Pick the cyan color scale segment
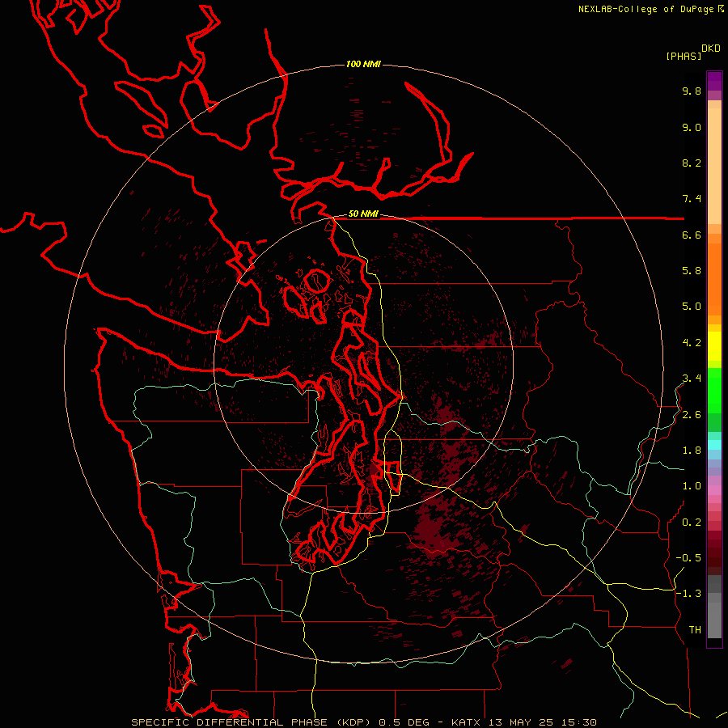This screenshot has width=728, height=728. [x=714, y=445]
